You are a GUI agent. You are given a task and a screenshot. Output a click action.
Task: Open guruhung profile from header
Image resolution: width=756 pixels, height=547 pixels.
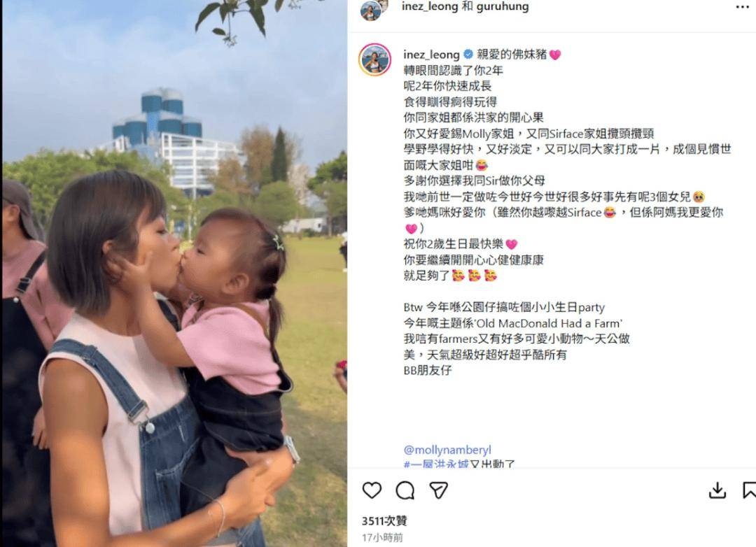pyautogui.click(x=503, y=7)
